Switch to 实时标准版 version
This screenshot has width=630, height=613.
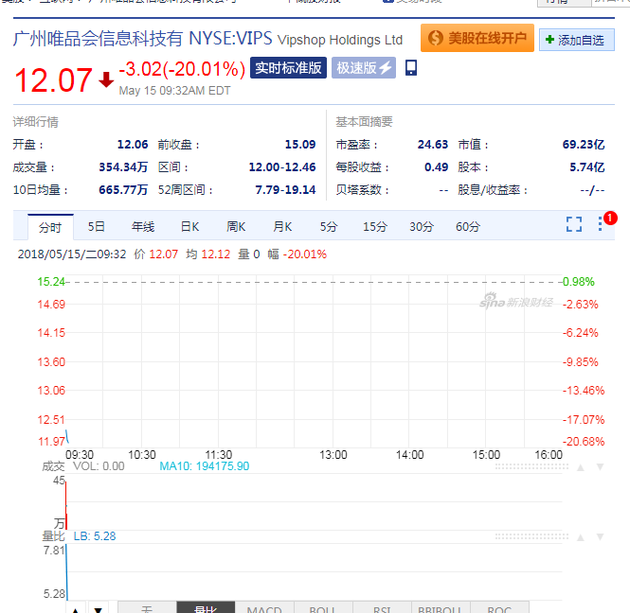click(288, 68)
